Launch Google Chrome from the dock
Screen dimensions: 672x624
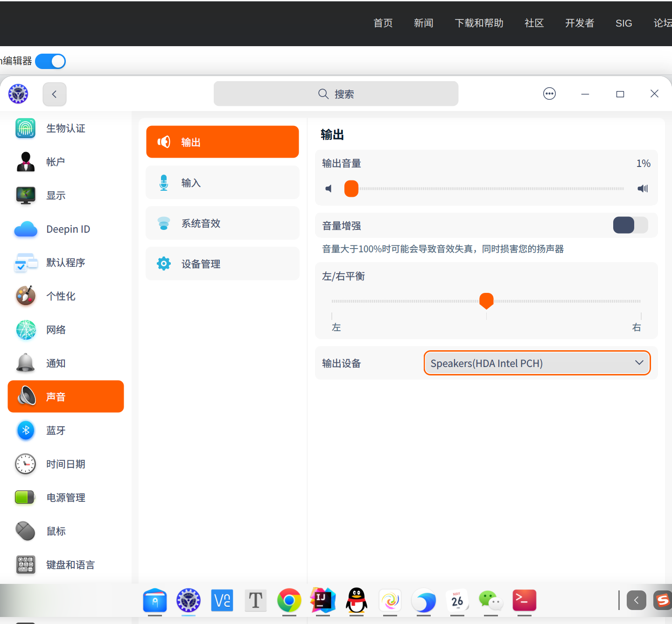(289, 600)
